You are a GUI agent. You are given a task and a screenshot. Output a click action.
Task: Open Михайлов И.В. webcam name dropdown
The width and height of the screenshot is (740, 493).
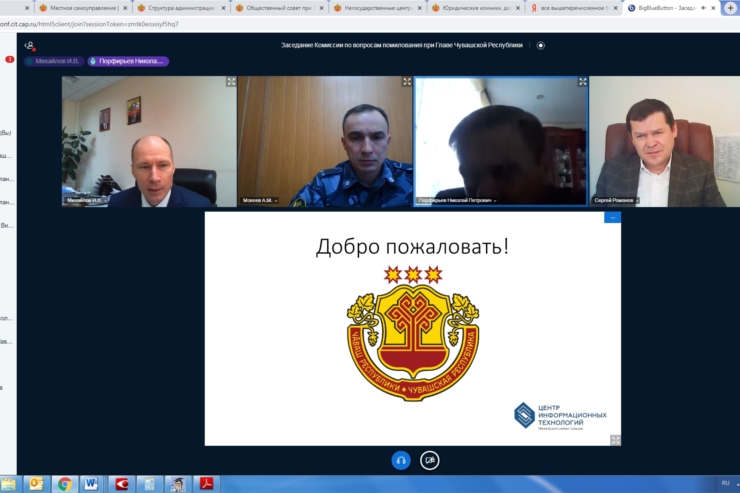pos(86,201)
